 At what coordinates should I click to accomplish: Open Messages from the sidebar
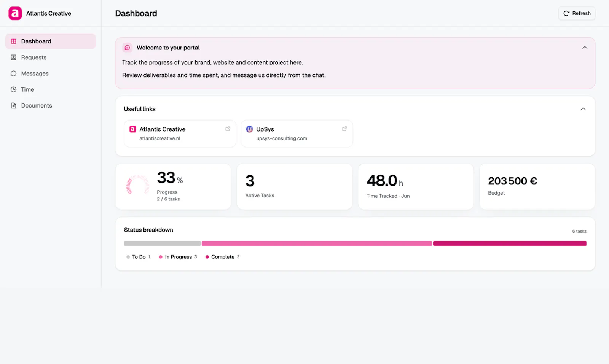[51, 73]
